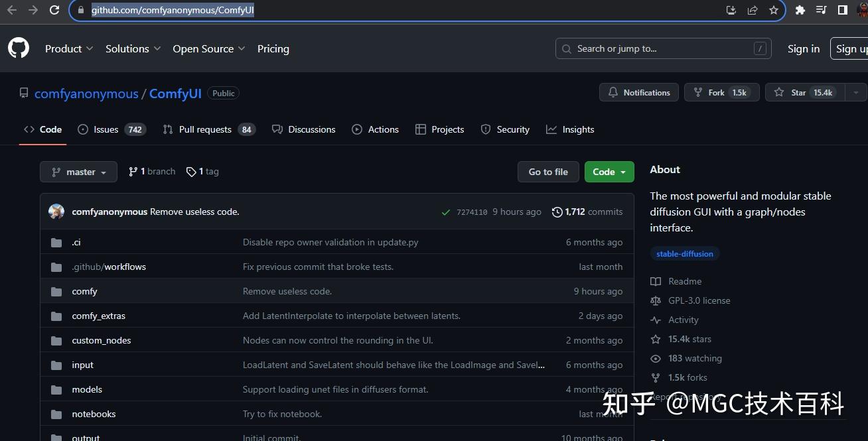
Task: Open the comfy_extras folder icon
Action: 56,316
